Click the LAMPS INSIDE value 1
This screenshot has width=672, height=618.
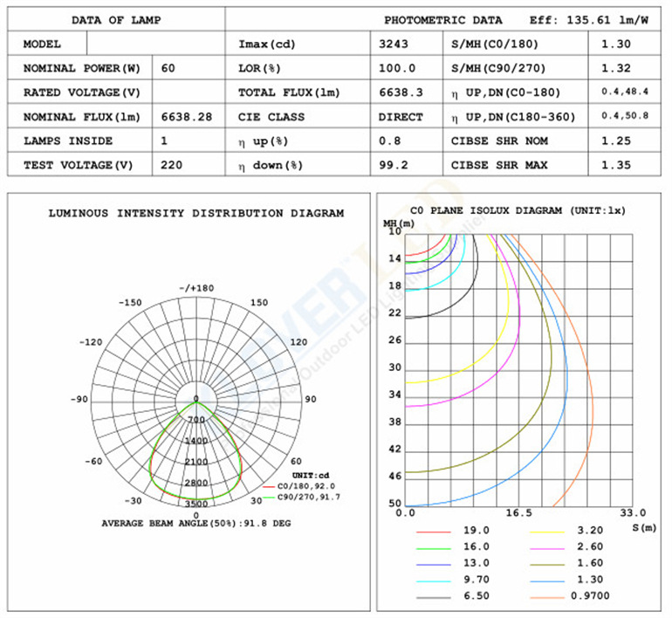coord(164,141)
